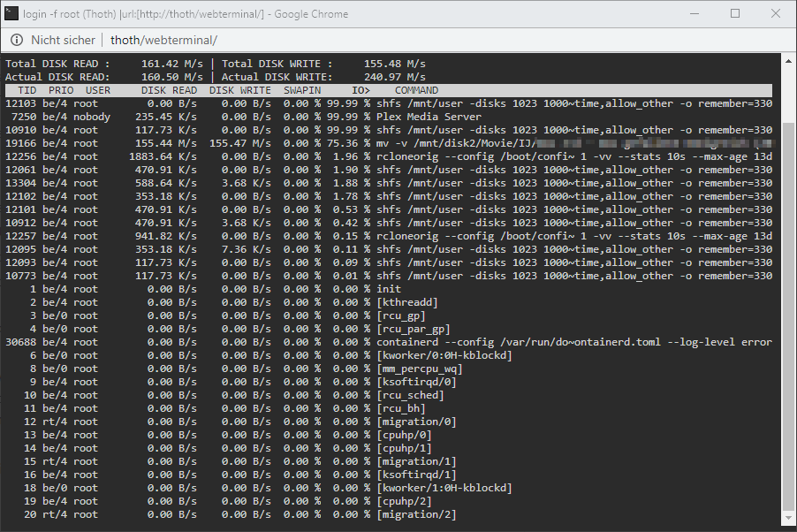This screenshot has height=532, width=797.
Task: Click write rate 7.36 K/s in TID 12095 row
Action: (246, 249)
